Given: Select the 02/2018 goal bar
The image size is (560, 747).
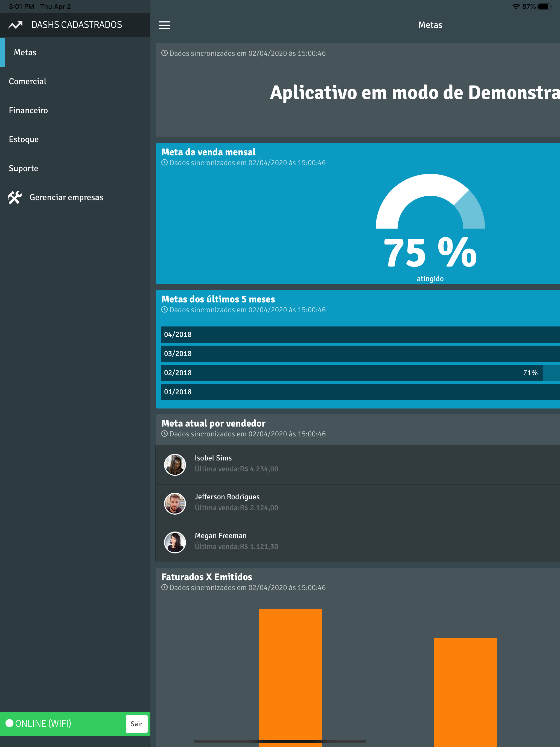Looking at the screenshot, I should coord(360,373).
